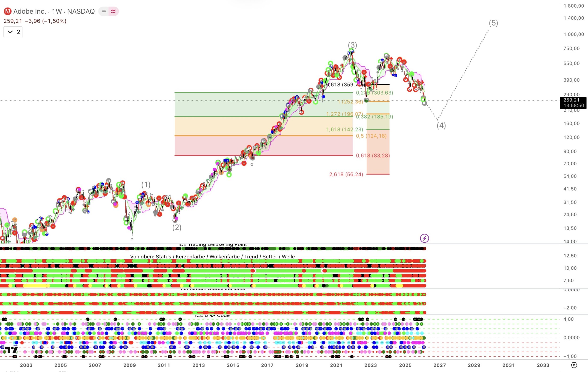Viewport: 588px width, 372px height.
Task: Click the gray dash status indicator icon
Action: [104, 11]
